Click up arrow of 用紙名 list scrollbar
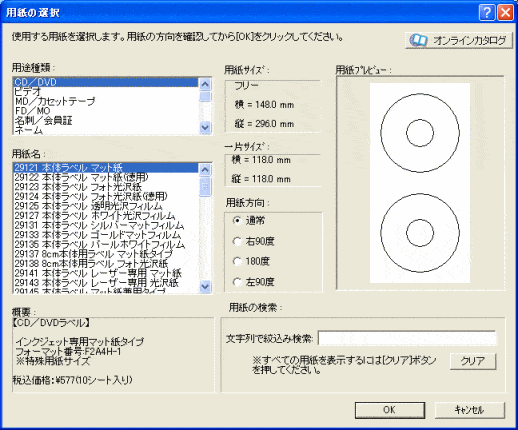518x430 pixels. coord(205,170)
